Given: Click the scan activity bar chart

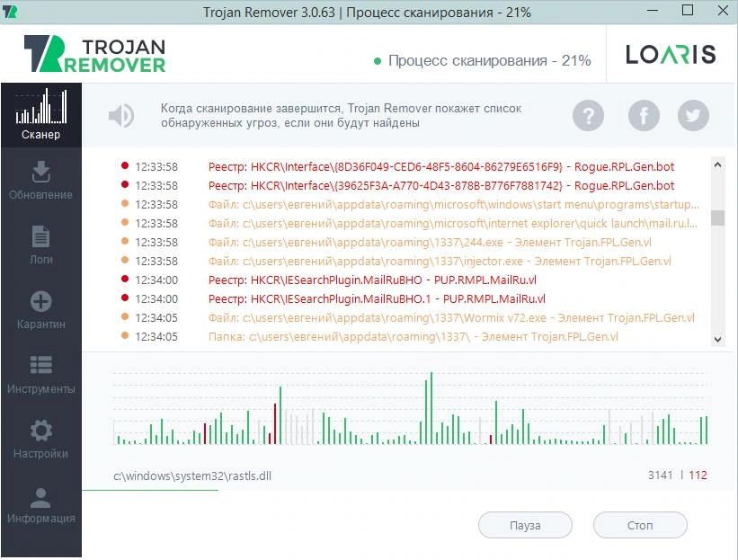Looking at the screenshot, I should coord(411,408).
